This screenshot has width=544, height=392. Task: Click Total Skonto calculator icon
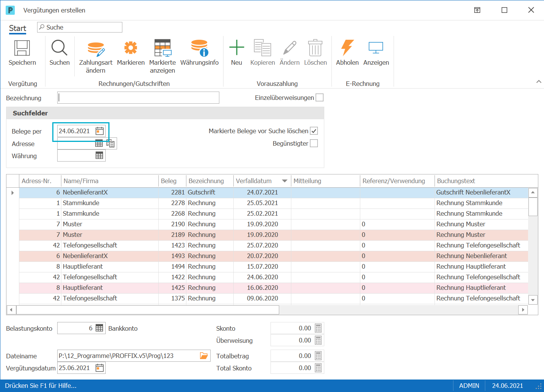tap(318, 368)
